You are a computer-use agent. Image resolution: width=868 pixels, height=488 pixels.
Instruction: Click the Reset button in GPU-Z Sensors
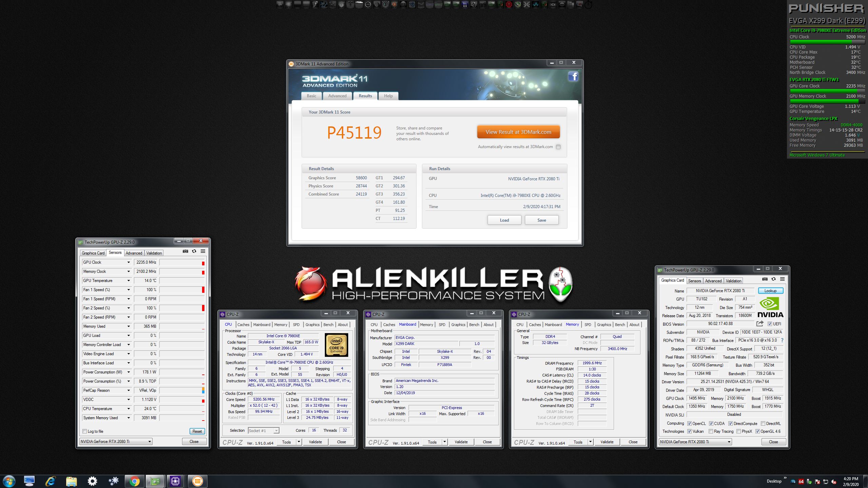click(x=197, y=431)
